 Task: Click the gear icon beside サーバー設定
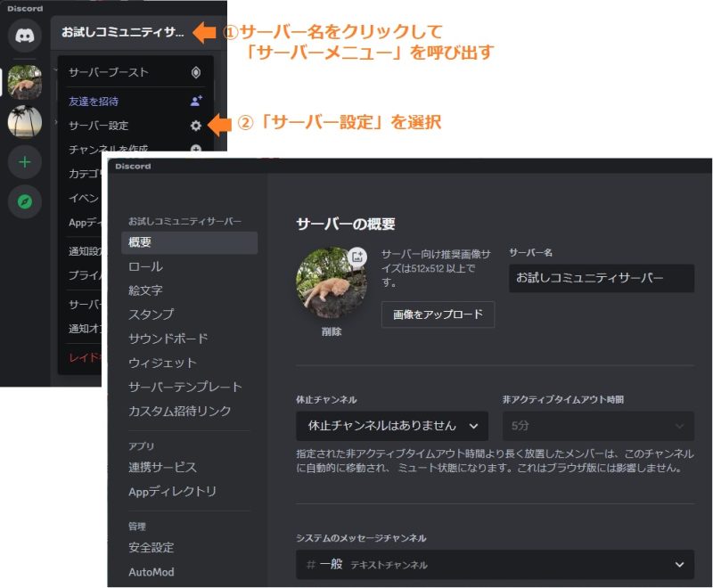(196, 126)
